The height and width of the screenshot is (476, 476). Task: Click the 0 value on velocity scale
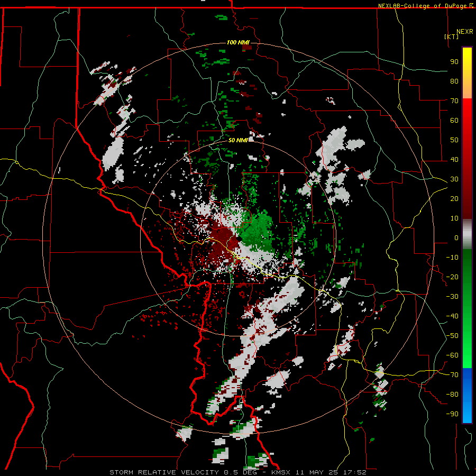456,237
